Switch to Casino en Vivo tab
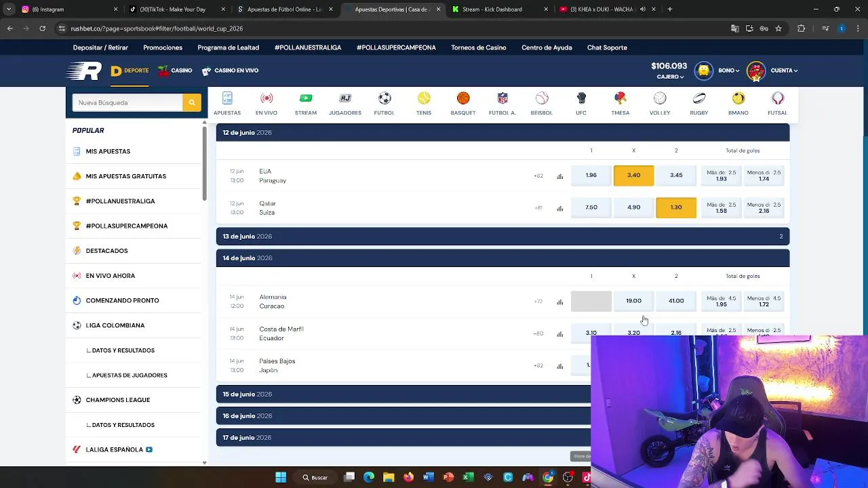The height and width of the screenshot is (488, 868). (230, 70)
